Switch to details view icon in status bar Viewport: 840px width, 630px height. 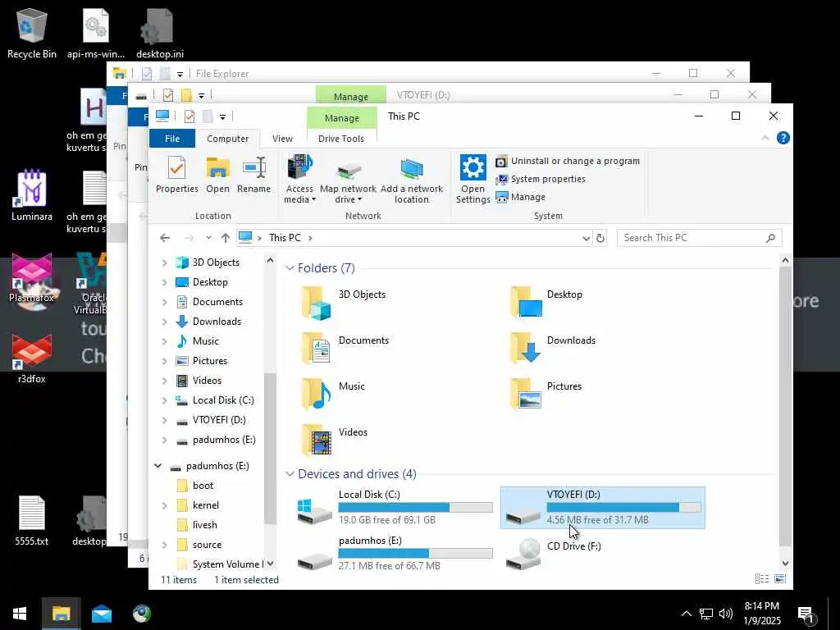[x=761, y=578]
